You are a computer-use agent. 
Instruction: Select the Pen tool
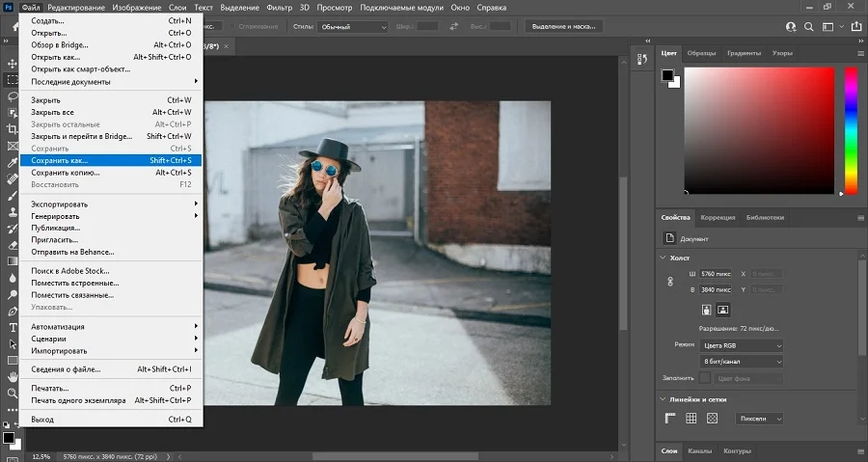[13, 311]
